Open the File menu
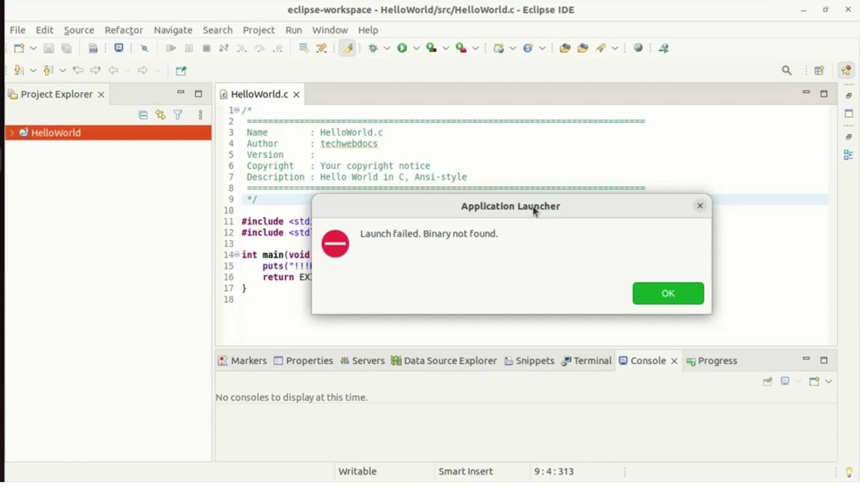Viewport: 868px width, 488px height. pyautogui.click(x=18, y=30)
